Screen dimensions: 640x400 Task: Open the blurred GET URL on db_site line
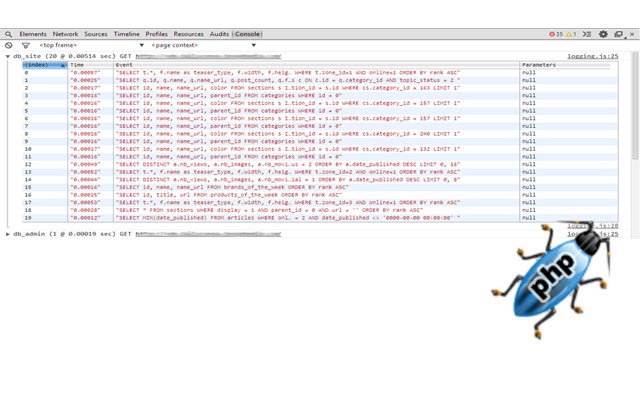coord(208,56)
